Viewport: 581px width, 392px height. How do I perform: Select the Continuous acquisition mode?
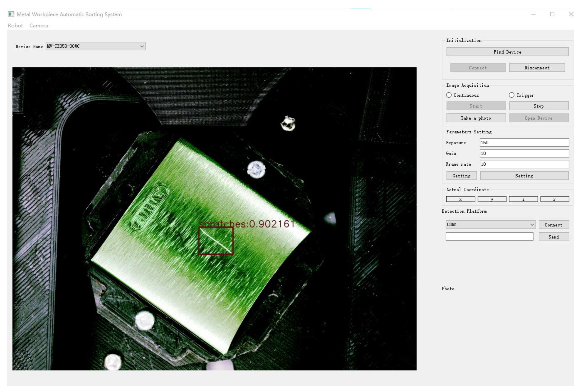pyautogui.click(x=449, y=95)
